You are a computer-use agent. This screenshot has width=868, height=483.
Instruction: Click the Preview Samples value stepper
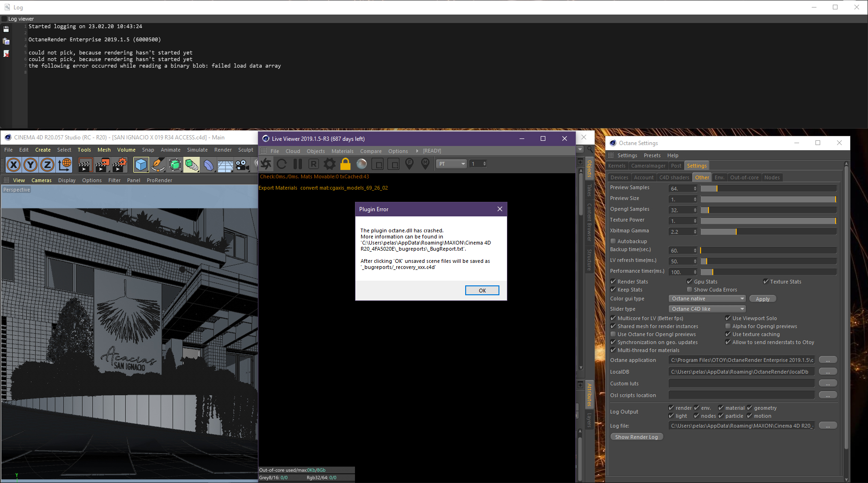(695, 189)
